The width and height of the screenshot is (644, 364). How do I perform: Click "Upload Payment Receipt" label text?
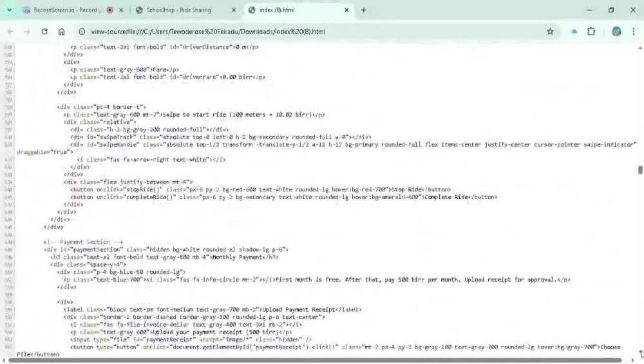click(299, 309)
